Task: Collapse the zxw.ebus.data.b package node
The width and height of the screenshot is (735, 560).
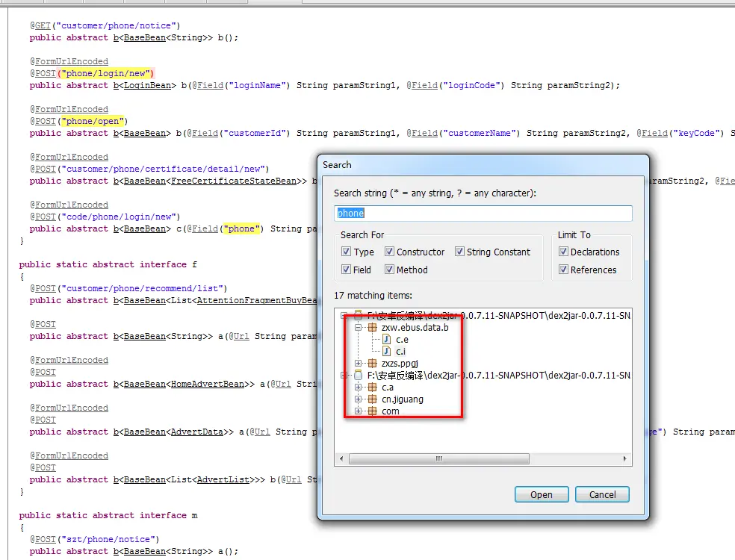Action: 358,328
